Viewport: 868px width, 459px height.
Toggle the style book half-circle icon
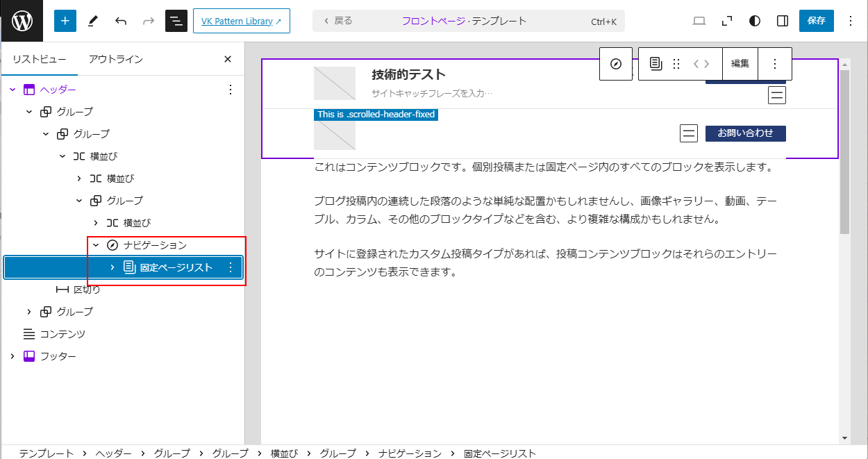(x=755, y=21)
